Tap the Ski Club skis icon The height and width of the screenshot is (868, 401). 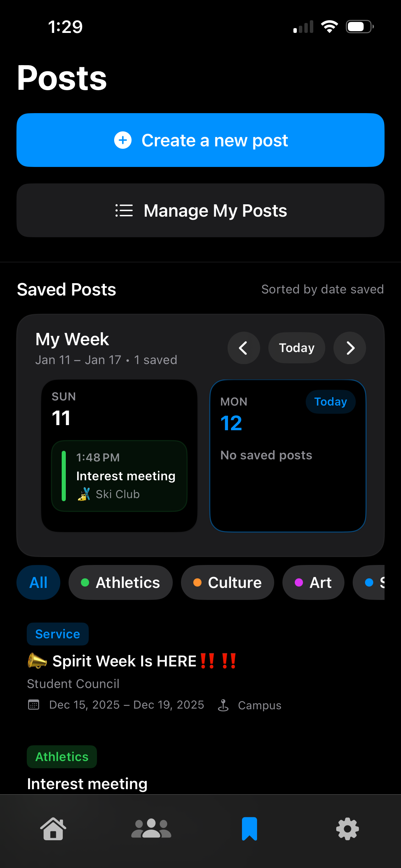pos(84,494)
